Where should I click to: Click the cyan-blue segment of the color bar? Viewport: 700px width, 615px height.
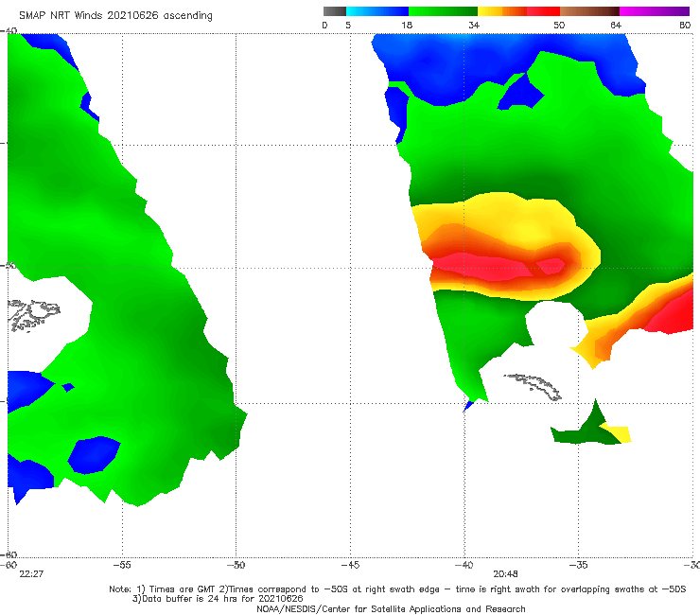coord(377,11)
